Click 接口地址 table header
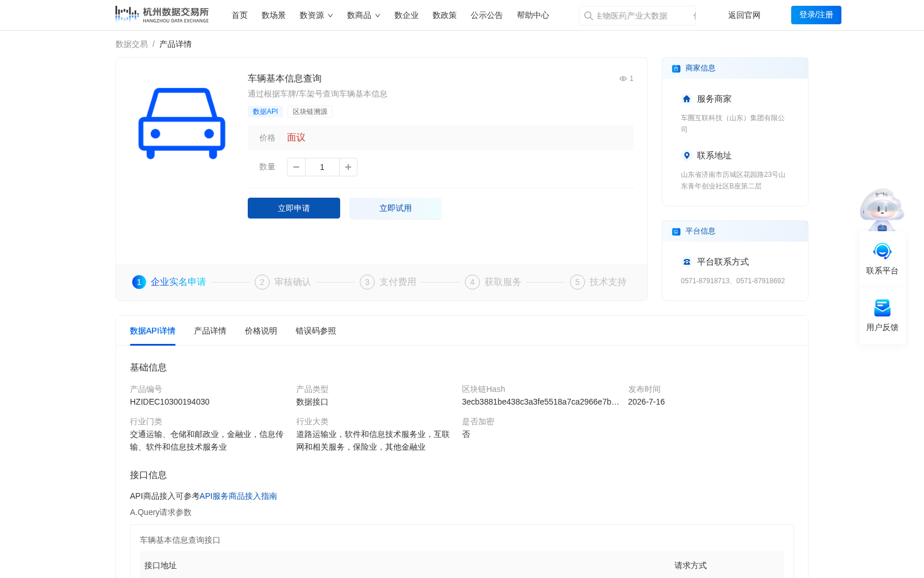The height and width of the screenshot is (578, 924). coord(161,565)
